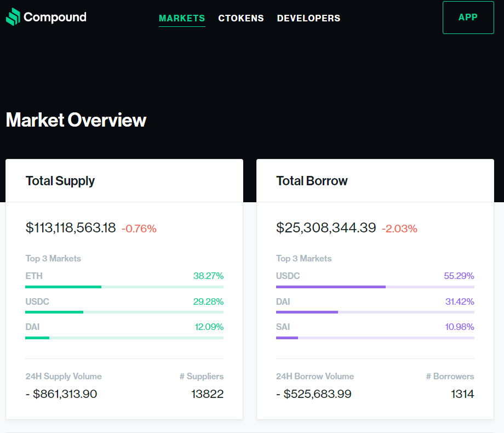Click Top 3 Markets in Total Supply
The image size is (504, 433).
point(53,259)
